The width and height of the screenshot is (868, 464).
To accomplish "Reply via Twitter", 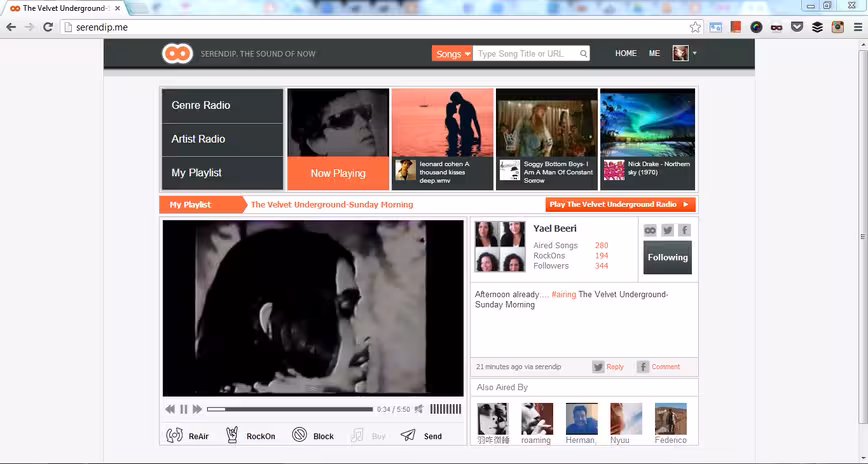I will tap(608, 367).
